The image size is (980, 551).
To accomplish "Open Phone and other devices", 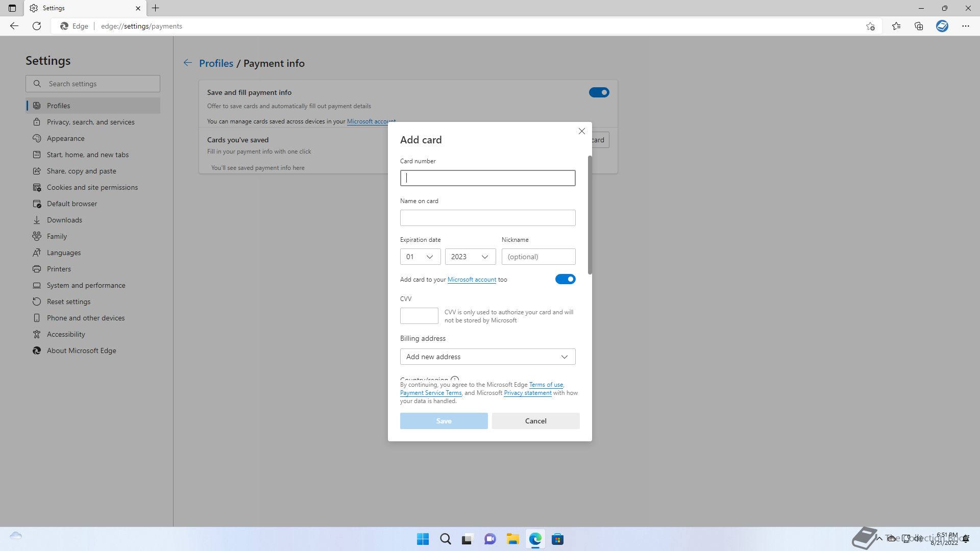I will tap(93, 318).
